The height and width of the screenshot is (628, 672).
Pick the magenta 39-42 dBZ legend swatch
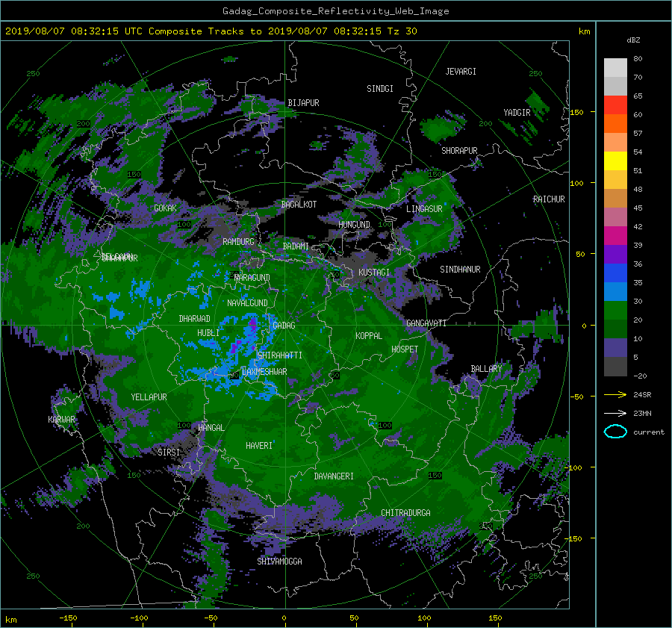[x=615, y=236]
